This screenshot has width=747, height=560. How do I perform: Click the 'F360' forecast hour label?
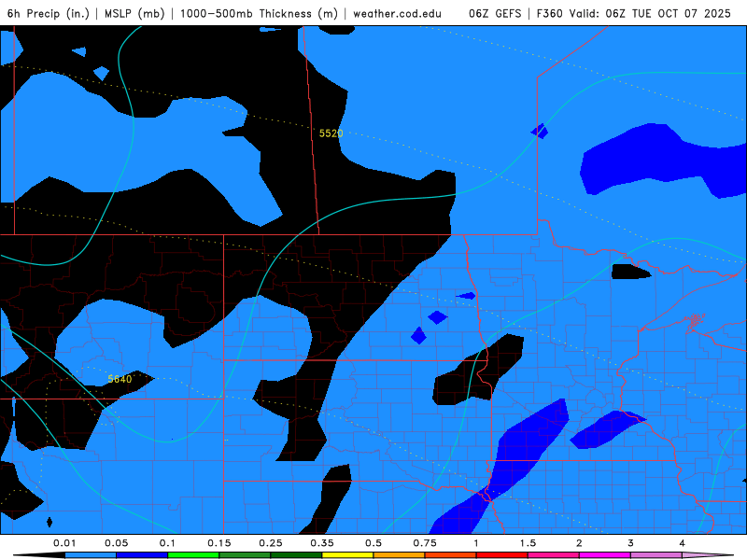553,13
